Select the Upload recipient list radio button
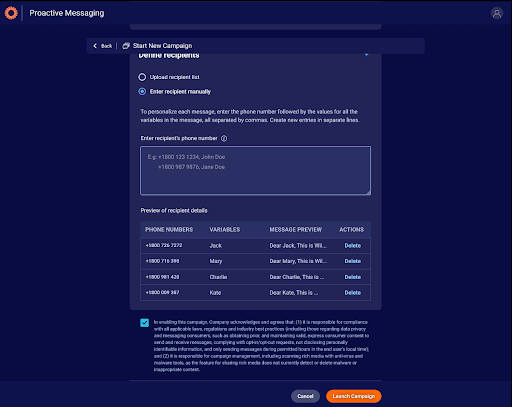This screenshot has width=512, height=407. tap(142, 77)
